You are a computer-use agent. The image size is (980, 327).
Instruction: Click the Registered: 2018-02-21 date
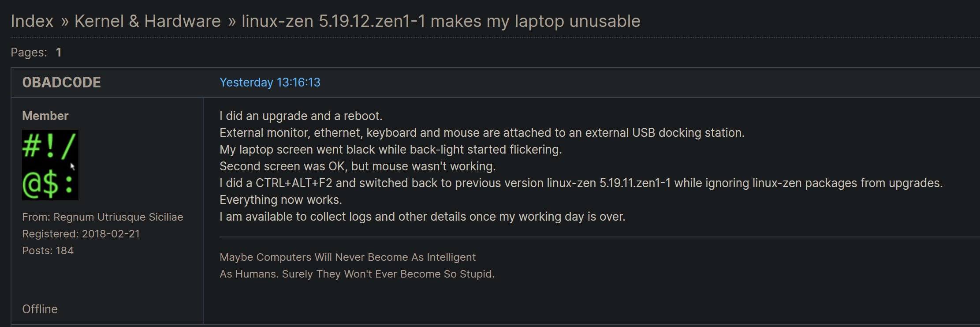[x=81, y=233]
